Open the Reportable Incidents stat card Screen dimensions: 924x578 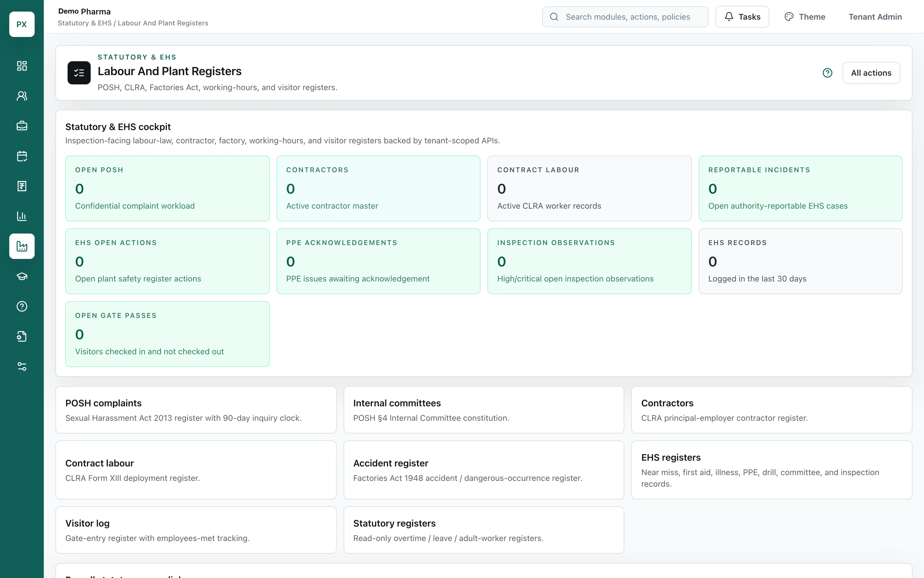tap(800, 188)
